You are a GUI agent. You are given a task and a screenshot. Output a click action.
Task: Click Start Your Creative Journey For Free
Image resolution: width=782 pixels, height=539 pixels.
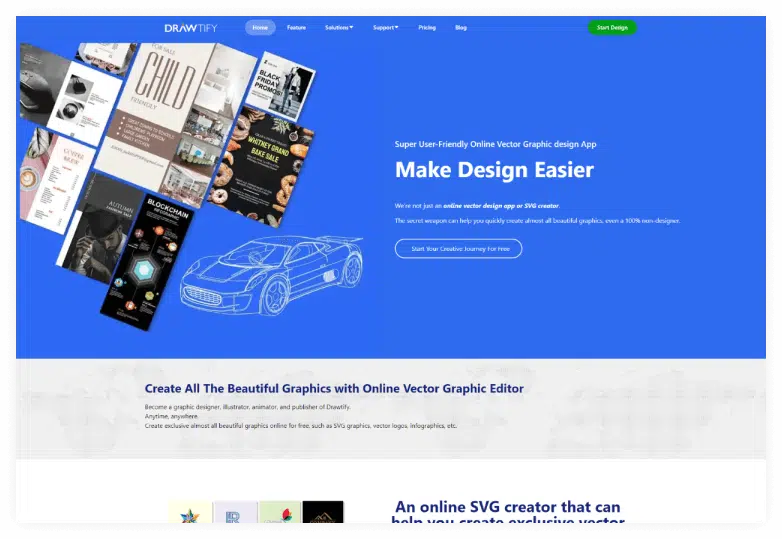click(x=458, y=248)
